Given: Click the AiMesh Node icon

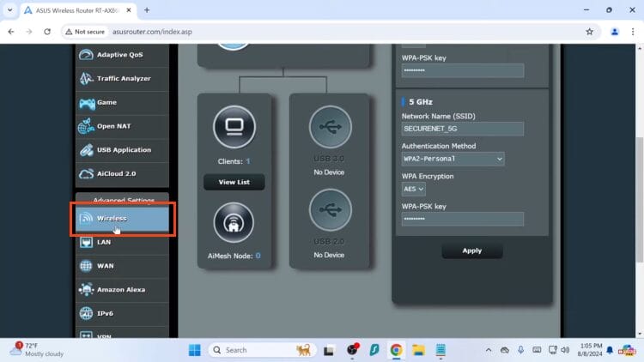Looking at the screenshot, I should 234,223.
